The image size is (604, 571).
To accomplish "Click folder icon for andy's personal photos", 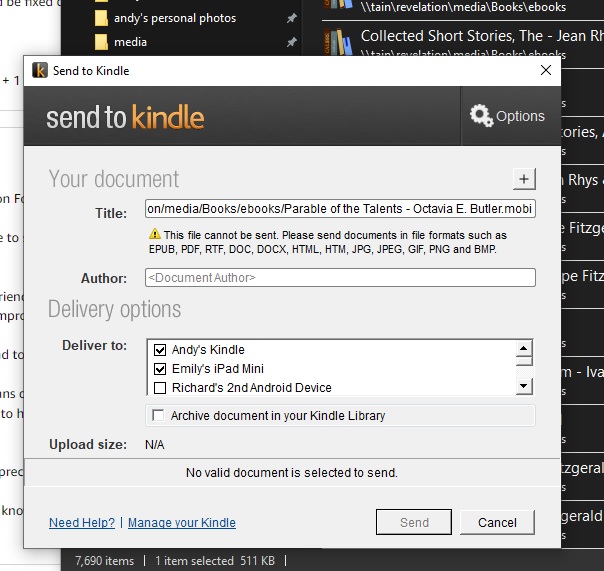I will pyautogui.click(x=101, y=18).
